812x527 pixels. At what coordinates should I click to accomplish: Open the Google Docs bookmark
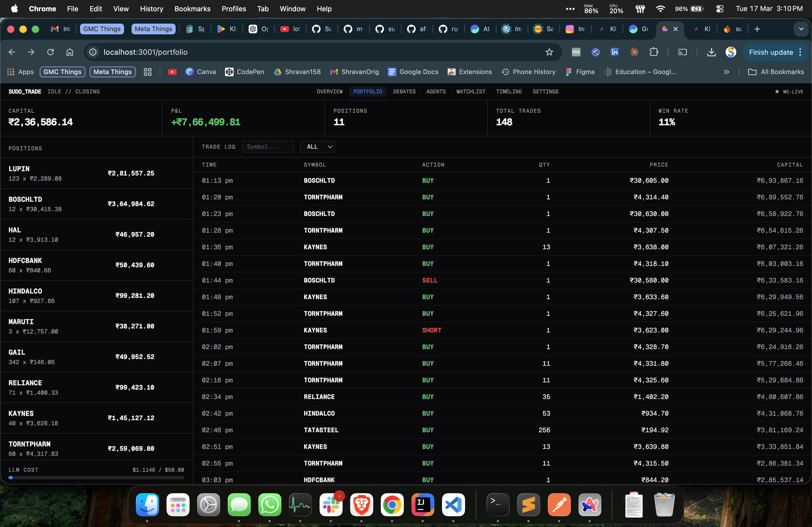coord(413,72)
